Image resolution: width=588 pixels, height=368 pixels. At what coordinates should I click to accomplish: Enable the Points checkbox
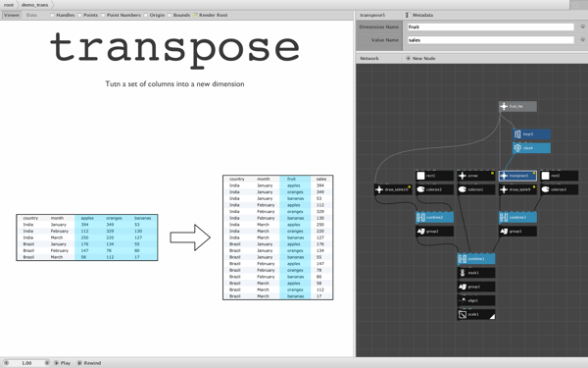point(79,15)
